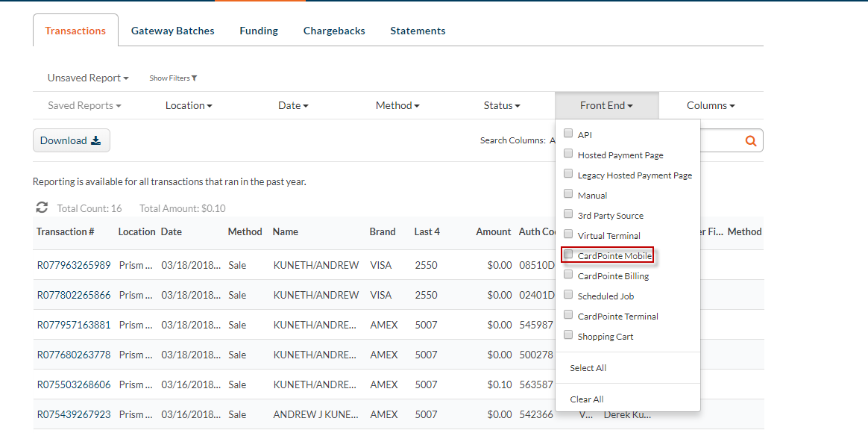This screenshot has height=433, width=868.
Task: Open the Date filter dropdown
Action: pos(293,105)
